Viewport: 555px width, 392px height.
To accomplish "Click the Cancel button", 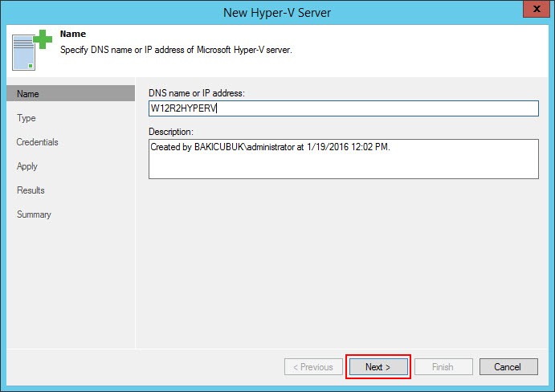I will click(508, 367).
